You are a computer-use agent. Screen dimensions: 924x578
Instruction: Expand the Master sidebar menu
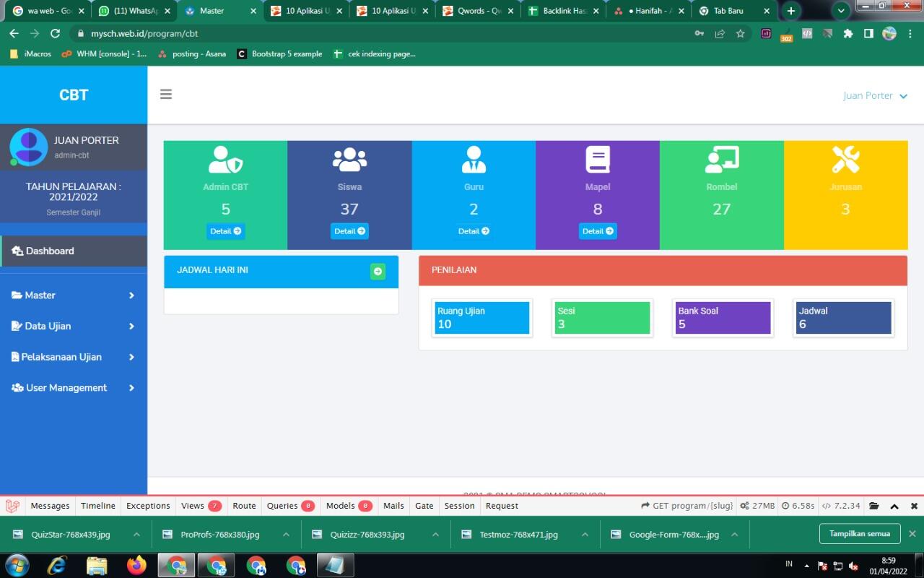(x=73, y=295)
